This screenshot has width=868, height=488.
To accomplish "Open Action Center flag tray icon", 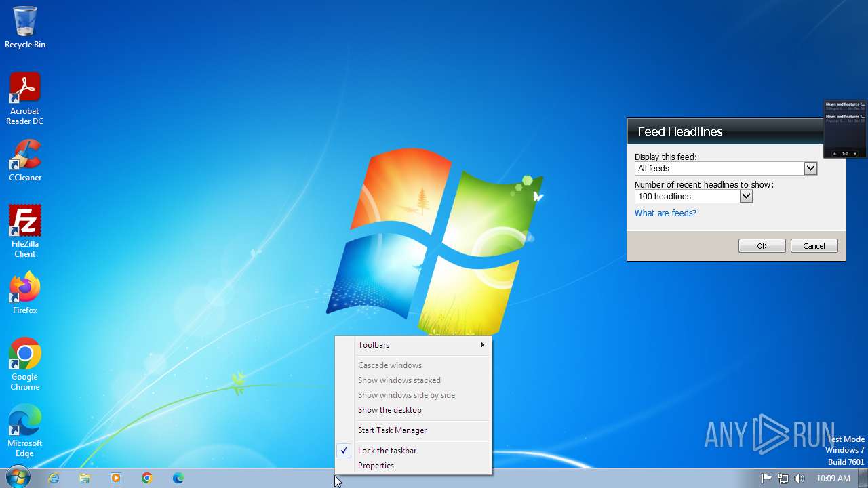I will [767, 478].
